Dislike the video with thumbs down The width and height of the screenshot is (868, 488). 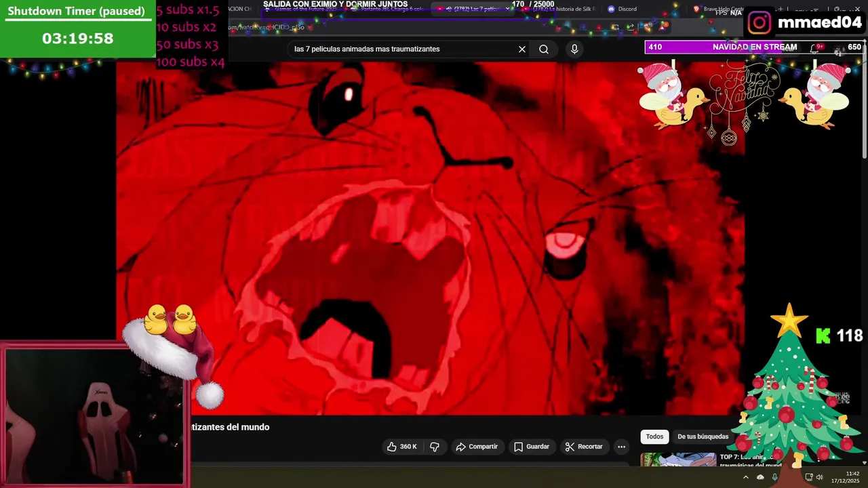point(435,447)
